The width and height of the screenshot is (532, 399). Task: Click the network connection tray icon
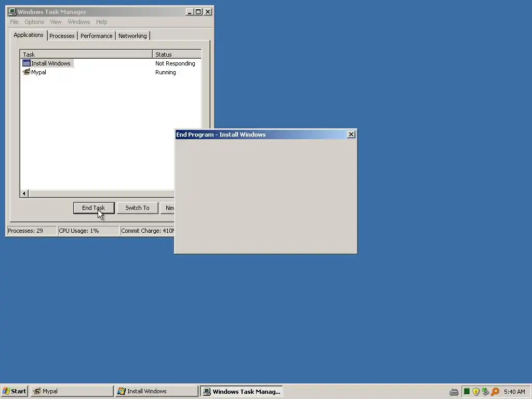point(486,392)
